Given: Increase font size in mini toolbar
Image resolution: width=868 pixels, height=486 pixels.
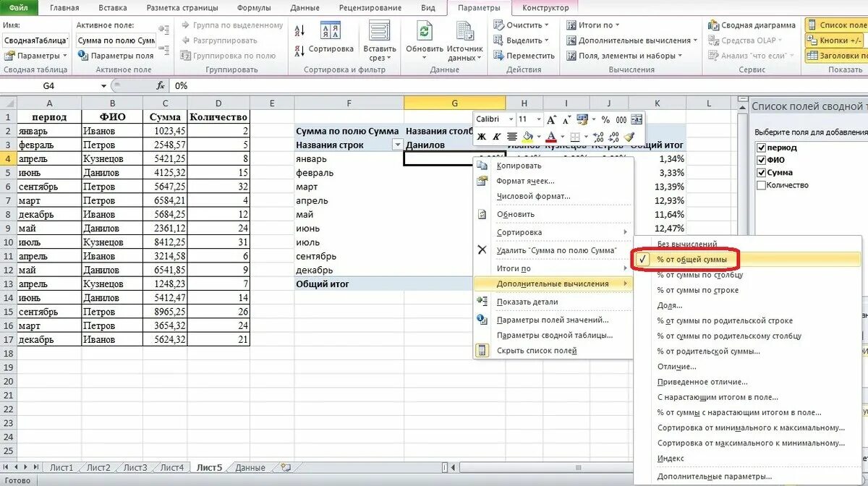Looking at the screenshot, I should 552,119.
